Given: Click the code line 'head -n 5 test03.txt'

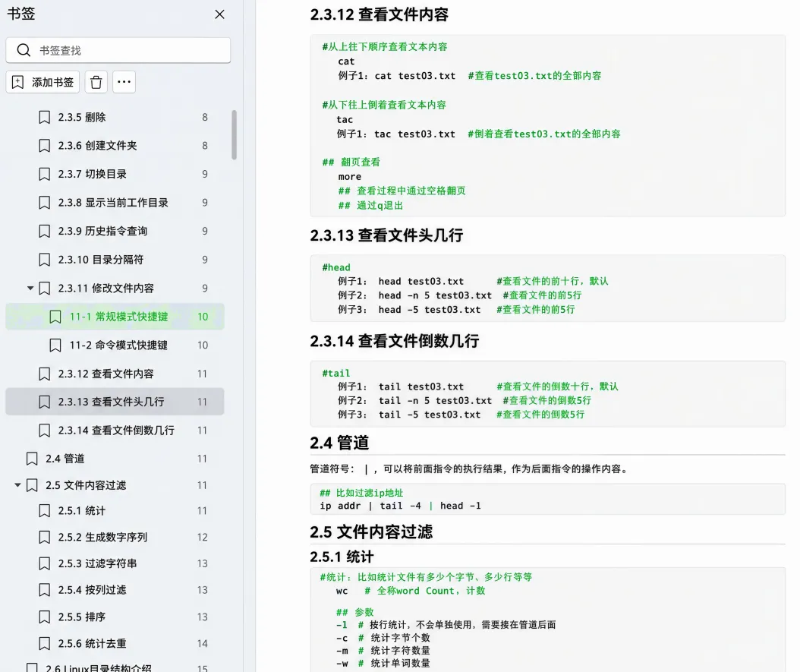Looking at the screenshot, I should pyautogui.click(x=435, y=295).
